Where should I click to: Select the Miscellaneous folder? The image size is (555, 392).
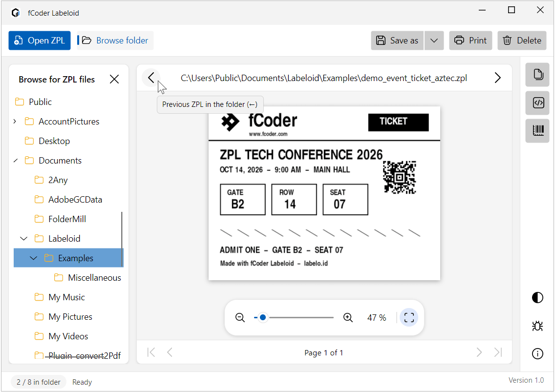coord(94,278)
